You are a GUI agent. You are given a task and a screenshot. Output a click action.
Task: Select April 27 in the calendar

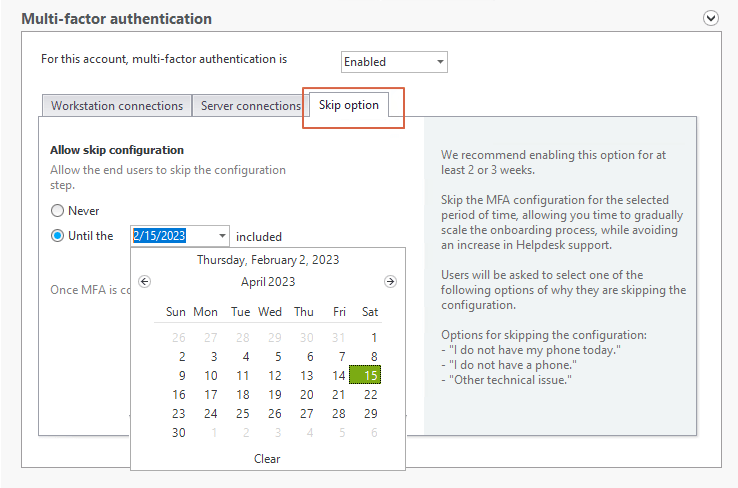(x=306, y=414)
